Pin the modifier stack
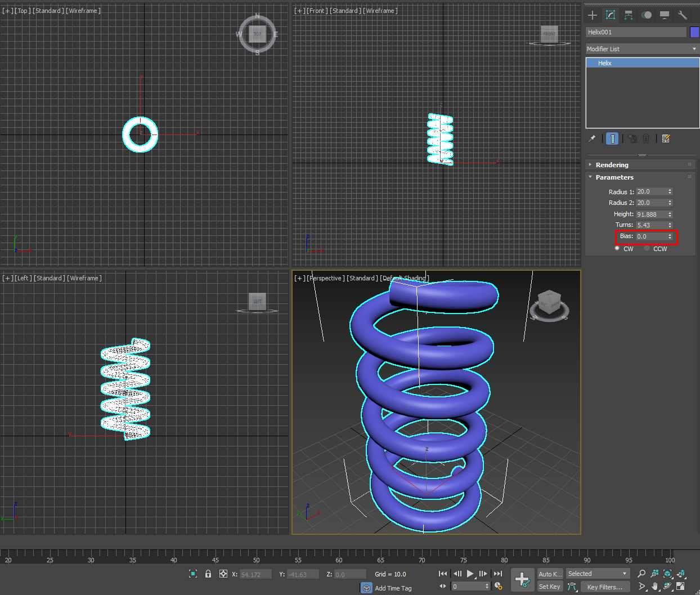Image resolution: width=700 pixels, height=595 pixels. pos(592,138)
